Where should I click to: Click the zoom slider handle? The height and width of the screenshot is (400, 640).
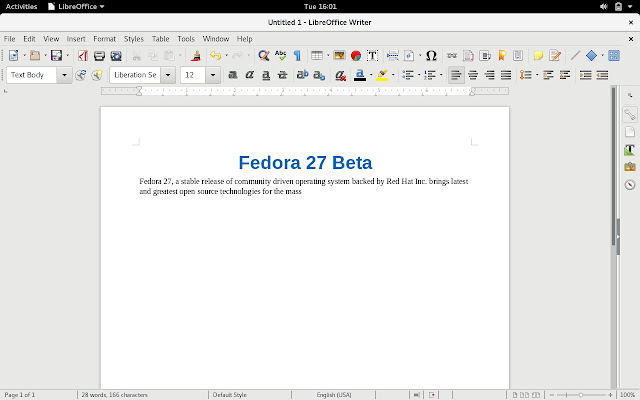581,395
